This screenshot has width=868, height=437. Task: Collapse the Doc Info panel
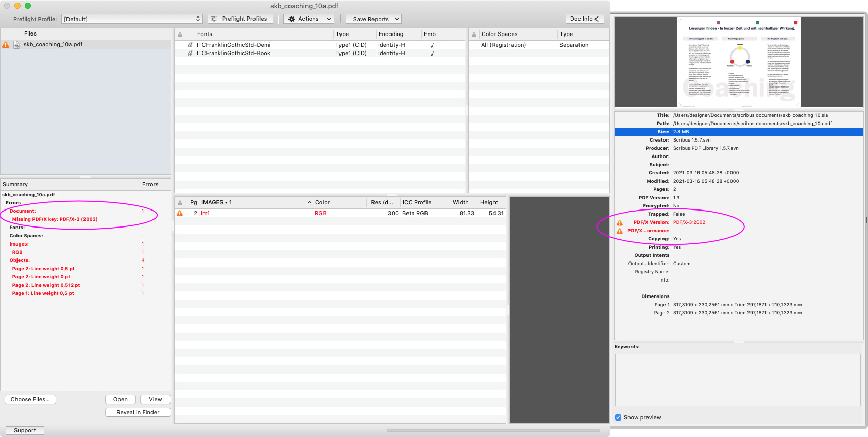coord(584,19)
